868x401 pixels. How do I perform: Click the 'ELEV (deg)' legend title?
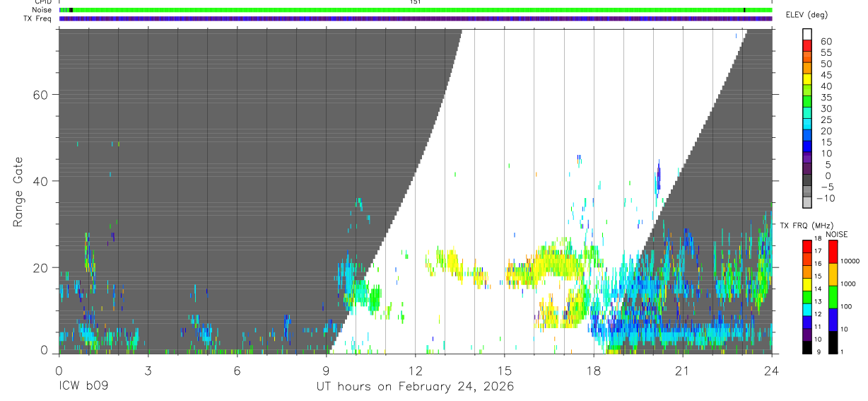[807, 15]
